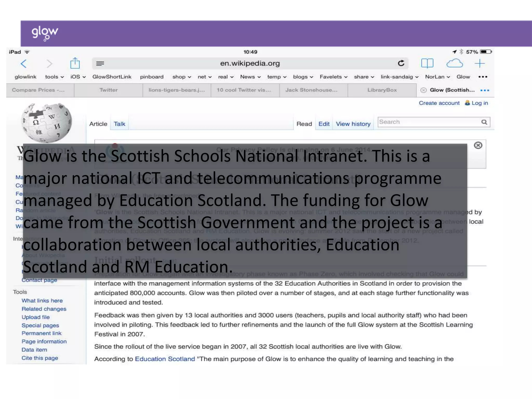This screenshot has width=532, height=399.
Task: Tap the Safari share icon
Action: coord(75,63)
